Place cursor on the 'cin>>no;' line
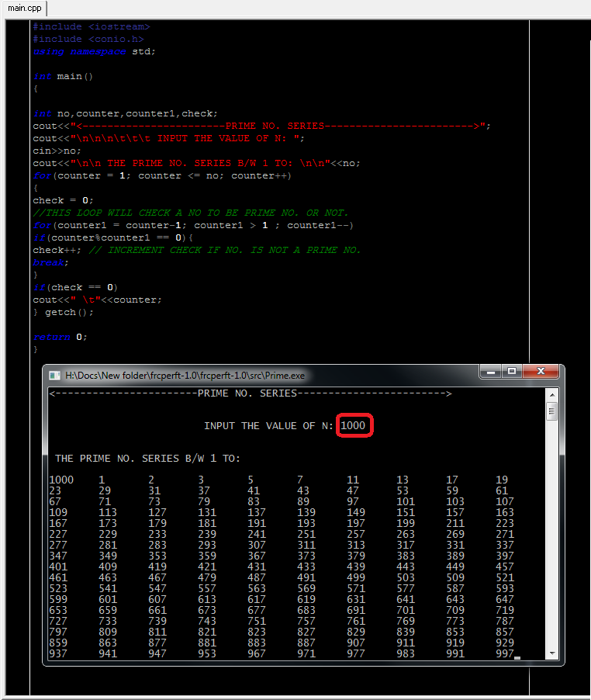The height and width of the screenshot is (700, 591). [x=57, y=151]
